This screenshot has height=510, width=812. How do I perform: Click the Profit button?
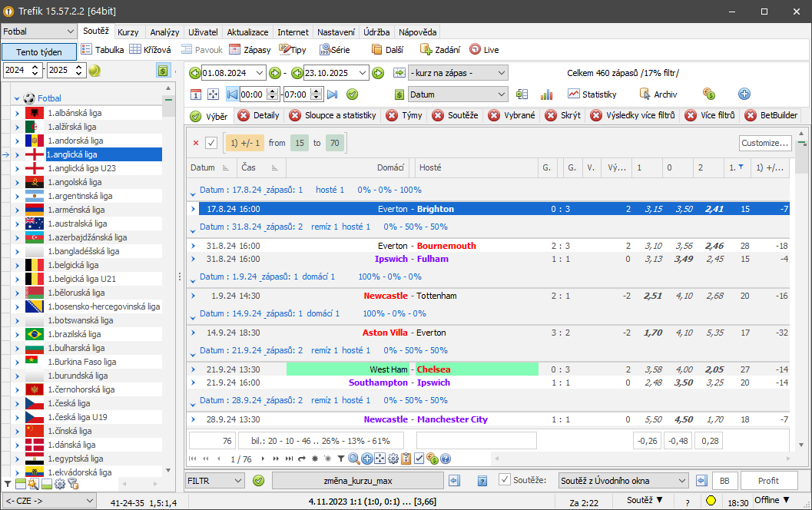pyautogui.click(x=768, y=480)
